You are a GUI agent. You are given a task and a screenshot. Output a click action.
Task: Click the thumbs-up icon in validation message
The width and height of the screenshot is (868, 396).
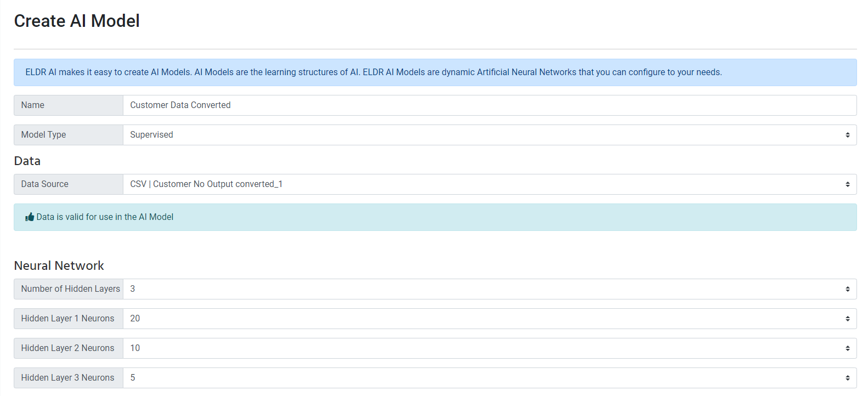tap(30, 217)
